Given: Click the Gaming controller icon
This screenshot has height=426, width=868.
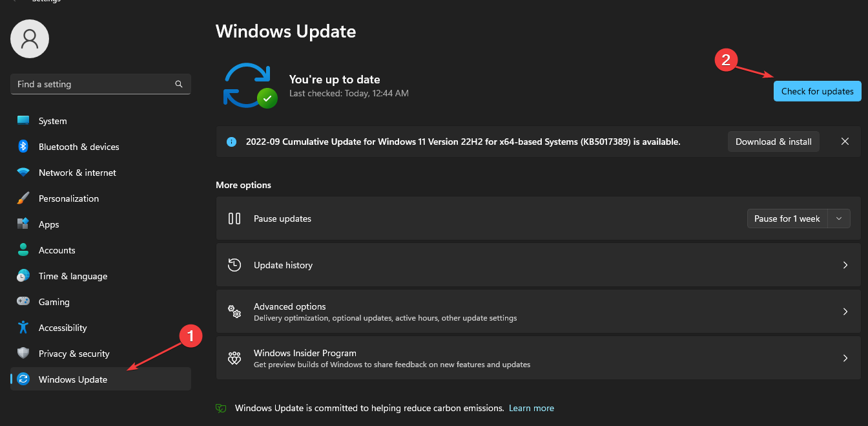Looking at the screenshot, I should [x=23, y=302].
